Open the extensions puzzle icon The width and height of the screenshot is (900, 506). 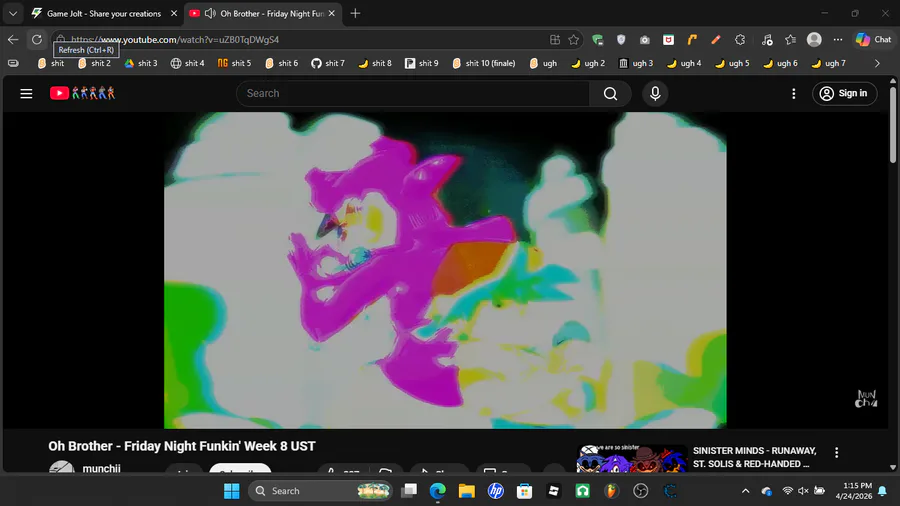740,40
